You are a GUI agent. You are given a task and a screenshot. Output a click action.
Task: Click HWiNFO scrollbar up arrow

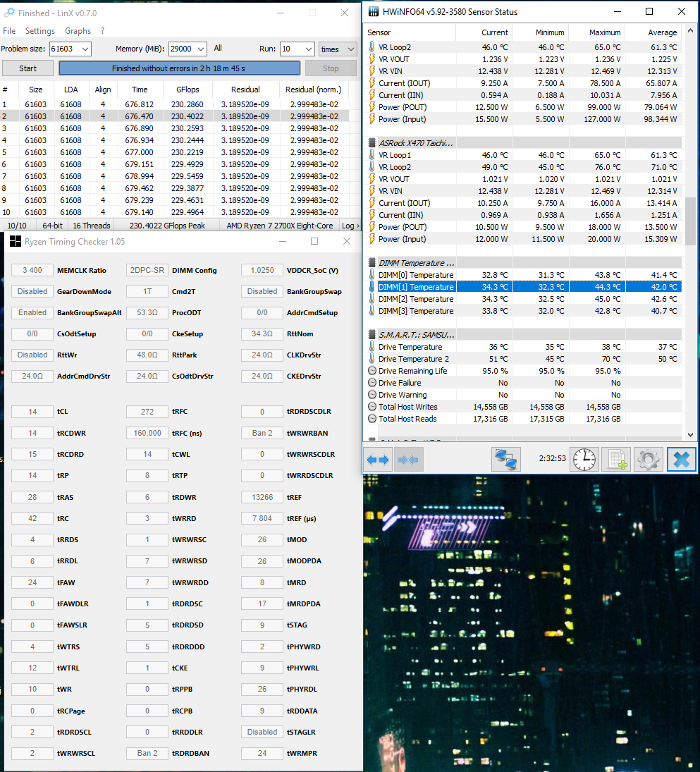[690, 30]
